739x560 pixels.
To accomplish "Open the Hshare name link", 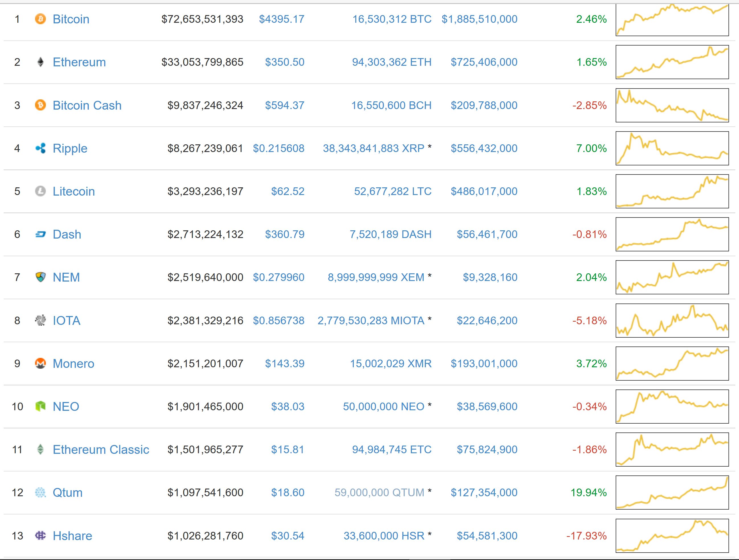I will (x=72, y=536).
